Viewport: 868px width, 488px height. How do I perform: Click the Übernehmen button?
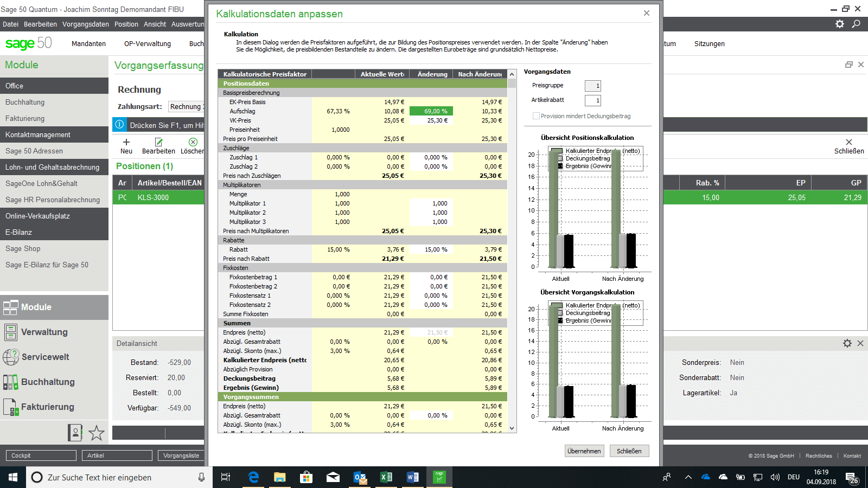click(584, 451)
